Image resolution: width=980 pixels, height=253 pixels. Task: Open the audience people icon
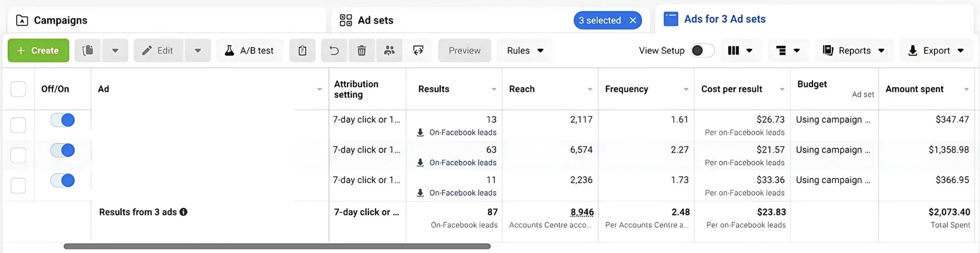click(x=389, y=50)
